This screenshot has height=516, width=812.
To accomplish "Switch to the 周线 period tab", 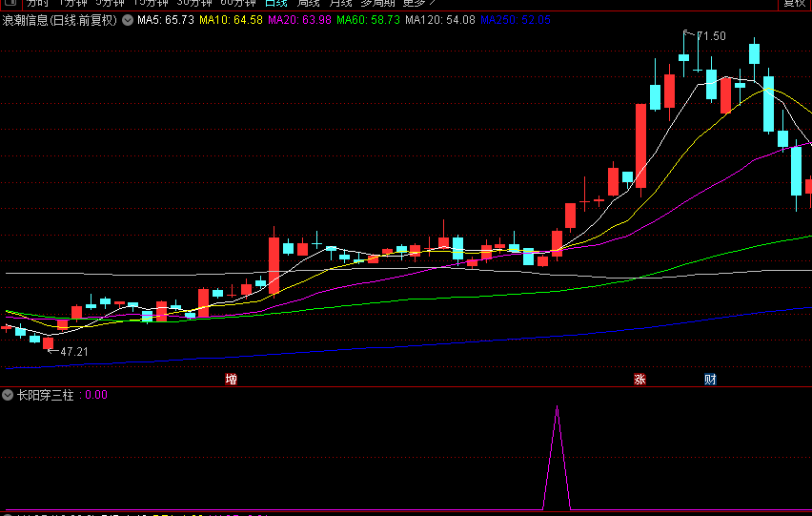I will pos(309,3).
